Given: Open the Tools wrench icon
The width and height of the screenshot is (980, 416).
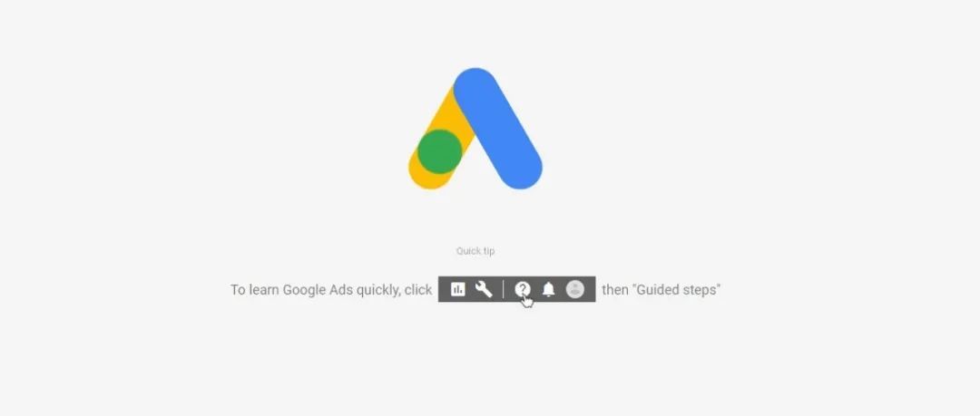Looking at the screenshot, I should tap(484, 289).
